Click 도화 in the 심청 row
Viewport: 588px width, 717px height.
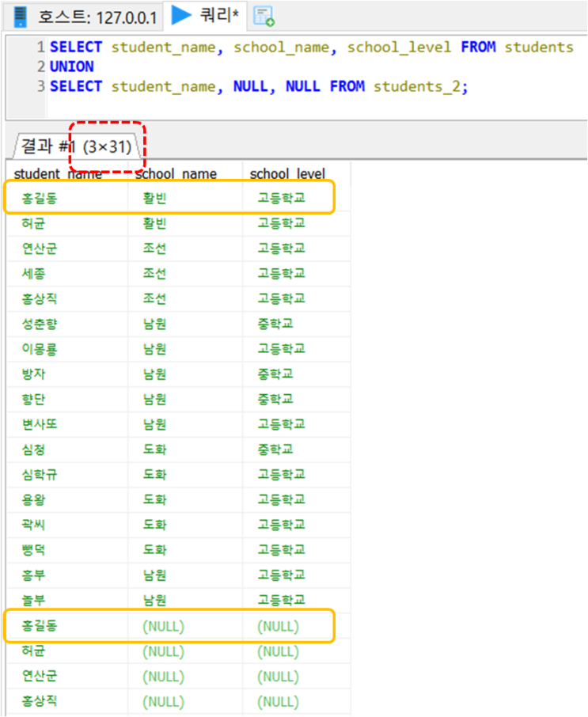[x=154, y=450]
